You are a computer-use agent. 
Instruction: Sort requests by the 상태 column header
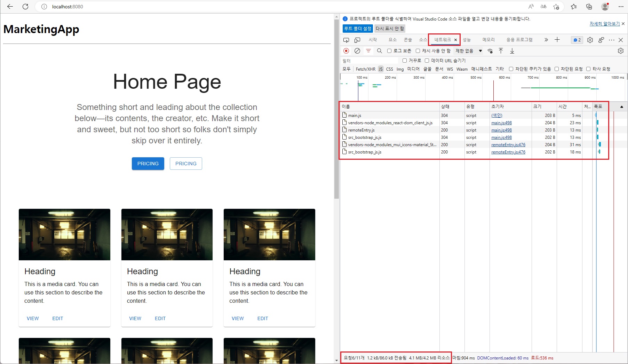[x=452, y=106]
